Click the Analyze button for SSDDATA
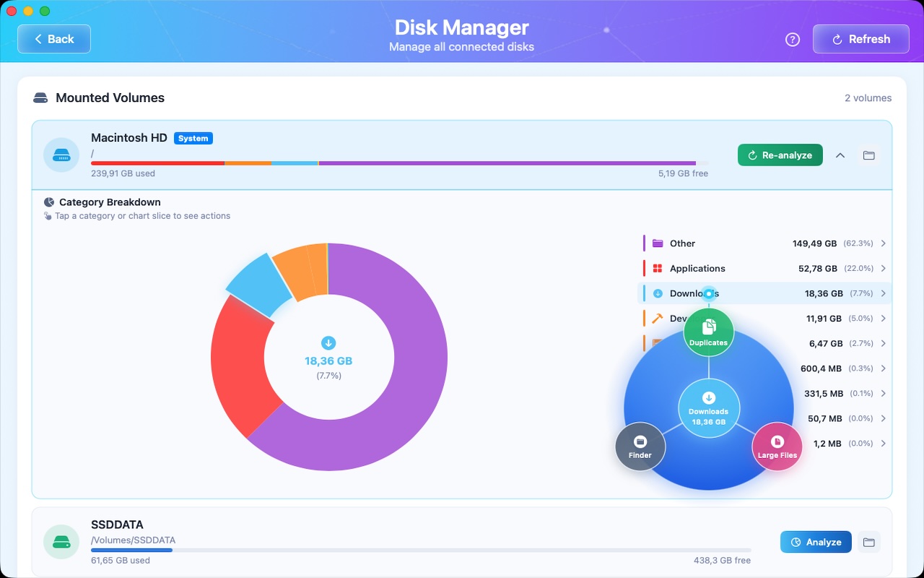The image size is (924, 578). pos(815,543)
